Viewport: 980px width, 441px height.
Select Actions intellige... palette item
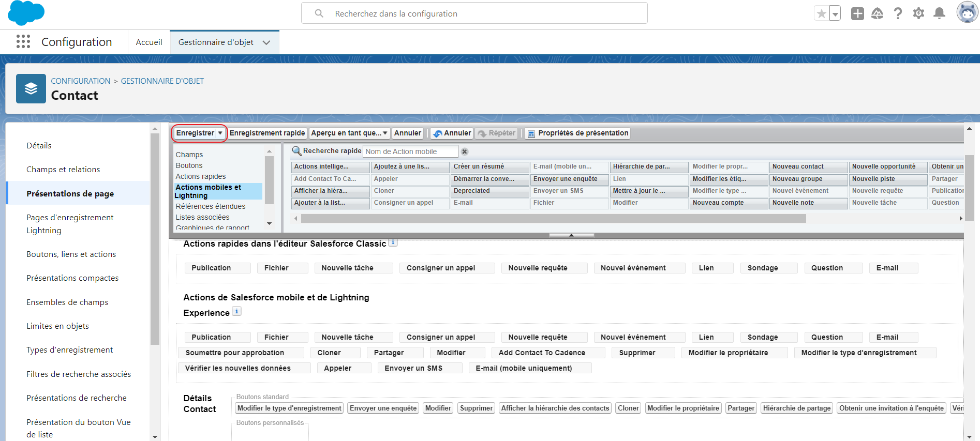pyautogui.click(x=331, y=166)
